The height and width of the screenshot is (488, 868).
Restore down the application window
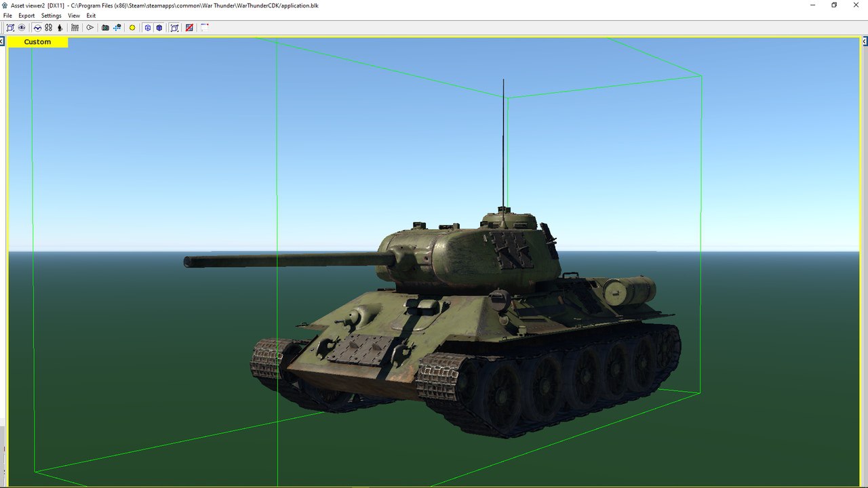tap(834, 5)
